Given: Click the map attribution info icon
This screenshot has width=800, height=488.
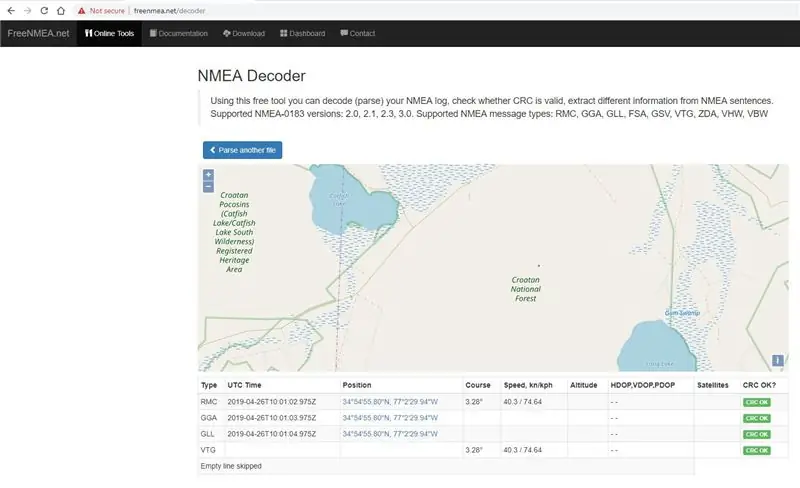Looking at the screenshot, I should [x=778, y=360].
